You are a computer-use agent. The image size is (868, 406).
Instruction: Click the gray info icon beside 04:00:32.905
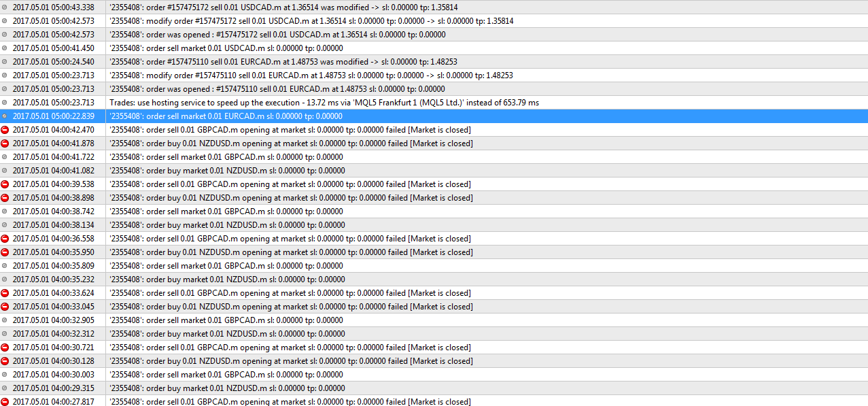coord(5,320)
